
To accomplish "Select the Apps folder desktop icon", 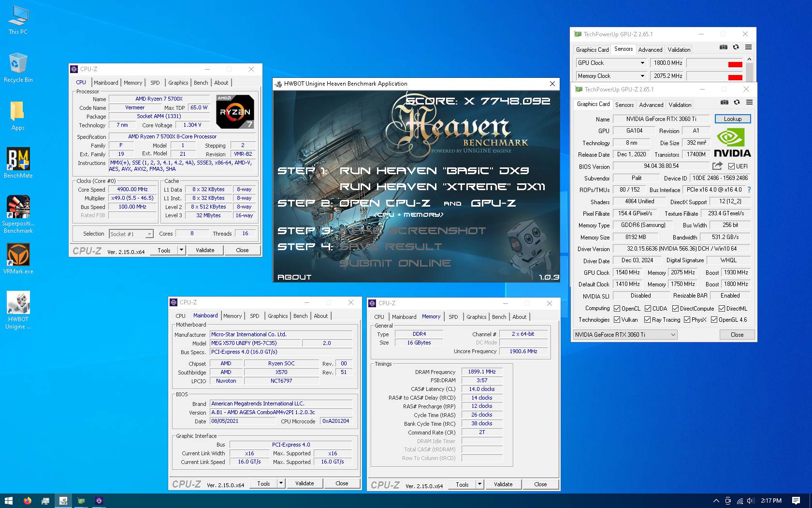I will [x=18, y=116].
